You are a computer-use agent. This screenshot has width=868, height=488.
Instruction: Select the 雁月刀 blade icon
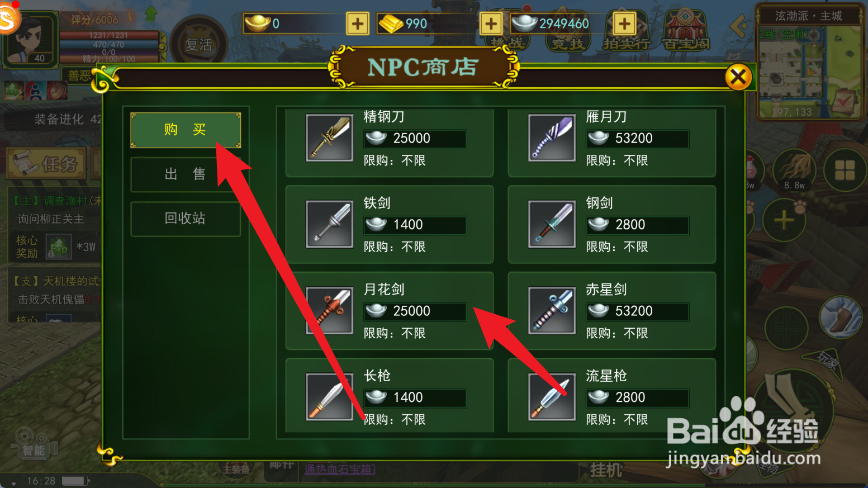pos(552,138)
